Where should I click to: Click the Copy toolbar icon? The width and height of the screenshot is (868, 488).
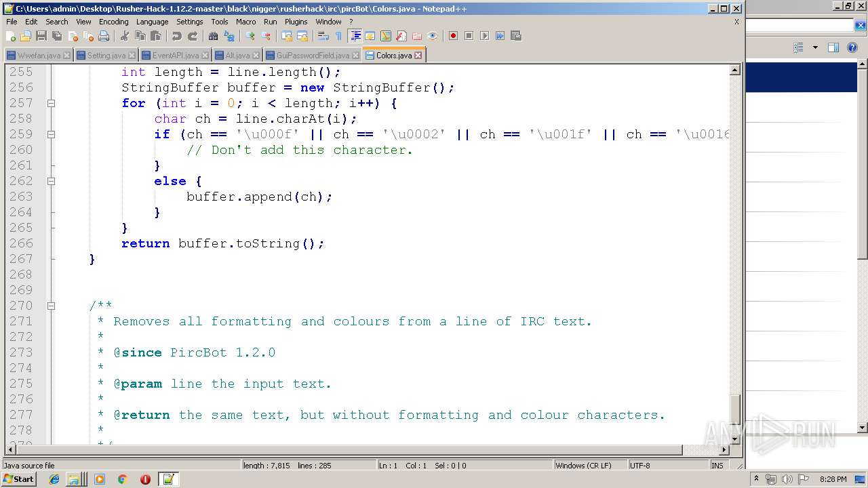[140, 36]
